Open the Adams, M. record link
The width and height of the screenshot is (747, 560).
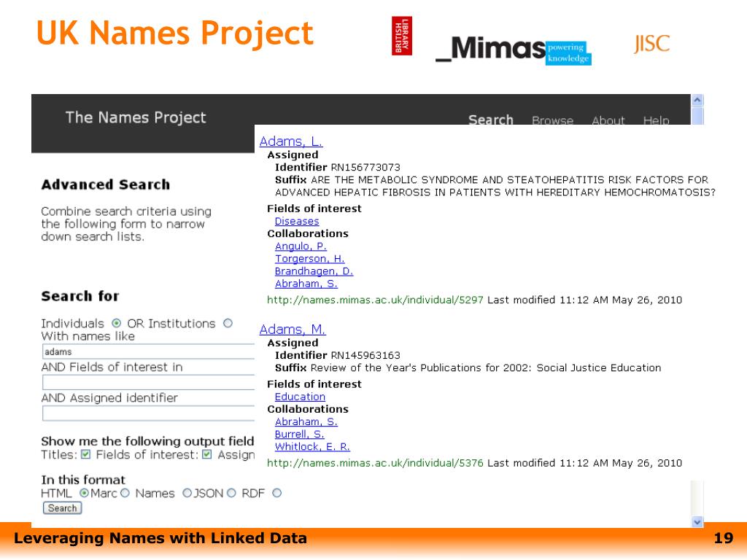[293, 330]
